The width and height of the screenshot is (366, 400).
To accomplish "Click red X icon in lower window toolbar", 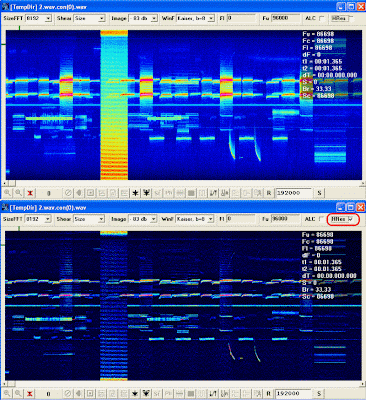I will [x=30, y=394].
